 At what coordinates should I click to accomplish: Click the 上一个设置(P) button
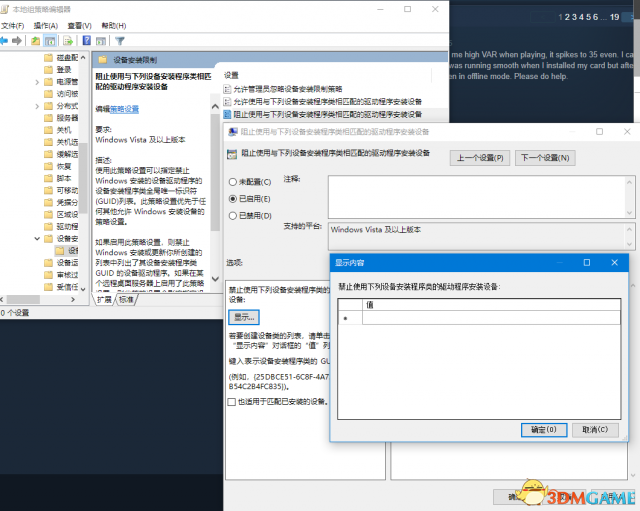click(x=480, y=158)
